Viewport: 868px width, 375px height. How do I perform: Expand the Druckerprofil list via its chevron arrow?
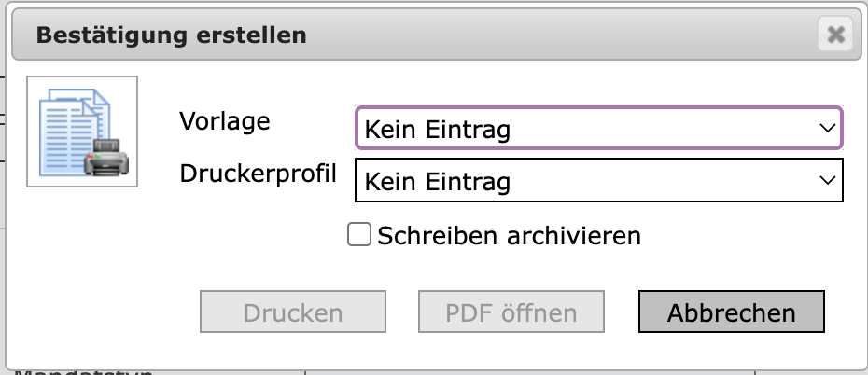[x=826, y=180]
